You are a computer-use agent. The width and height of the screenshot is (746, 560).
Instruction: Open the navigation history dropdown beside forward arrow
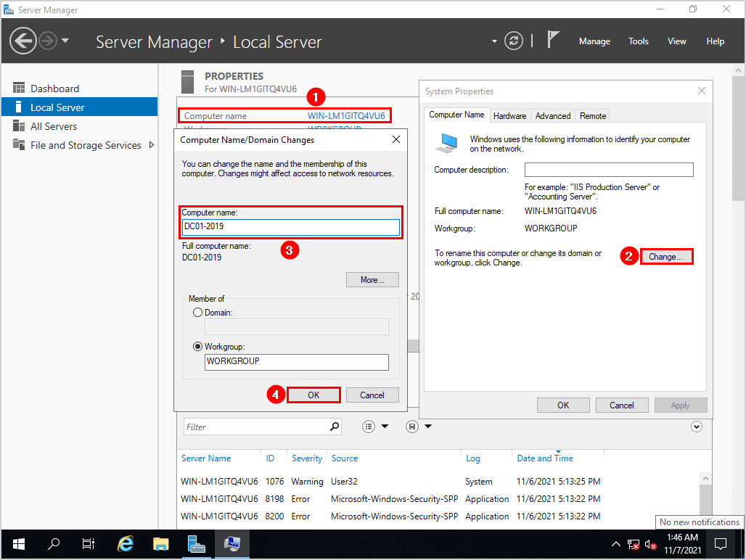65,41
